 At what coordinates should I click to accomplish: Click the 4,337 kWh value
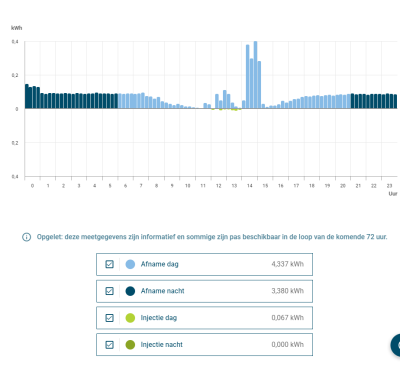coord(288,264)
